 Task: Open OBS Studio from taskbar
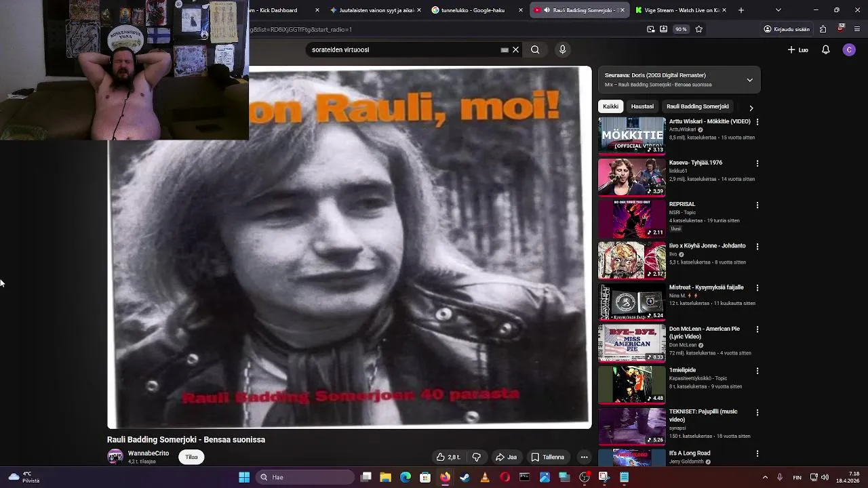click(584, 477)
